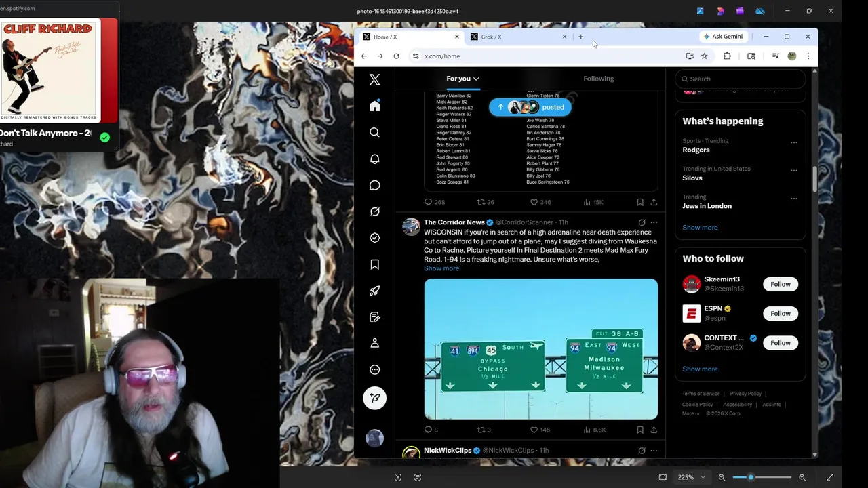
Task: Open Terms of Service link
Action: point(701,394)
